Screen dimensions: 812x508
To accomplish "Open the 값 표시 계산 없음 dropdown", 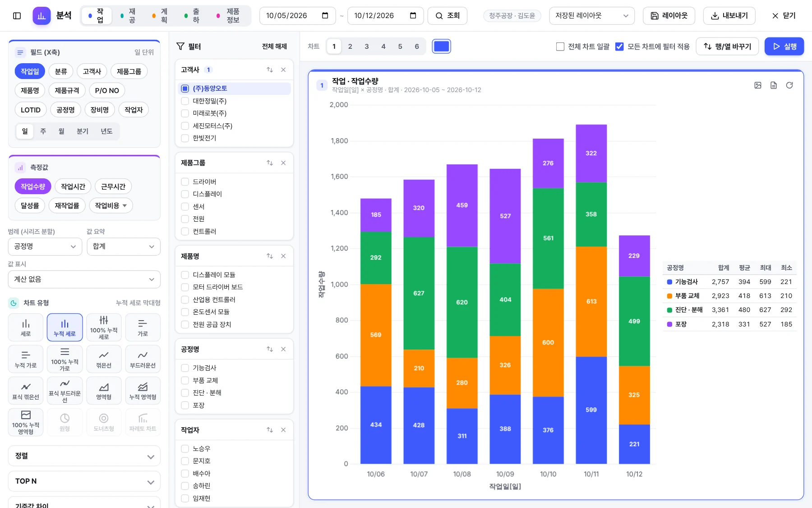I will (x=84, y=279).
